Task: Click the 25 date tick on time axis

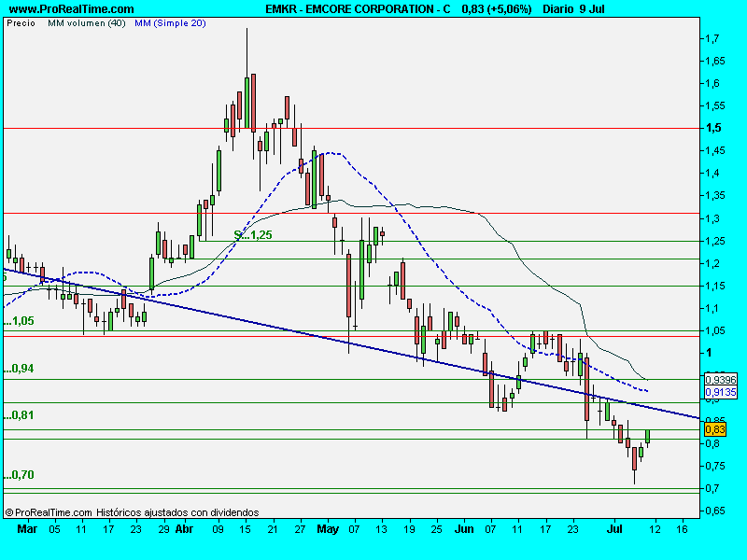Action: click(436, 529)
